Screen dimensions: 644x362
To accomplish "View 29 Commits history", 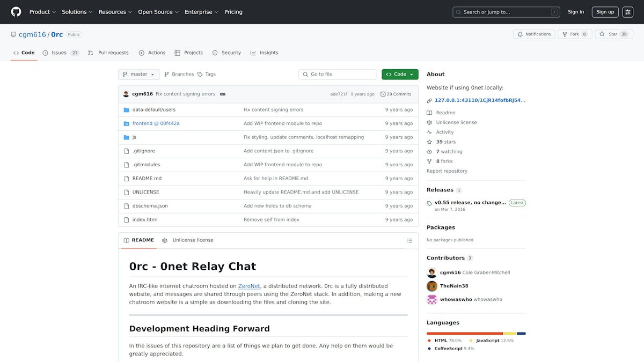I will tap(396, 94).
